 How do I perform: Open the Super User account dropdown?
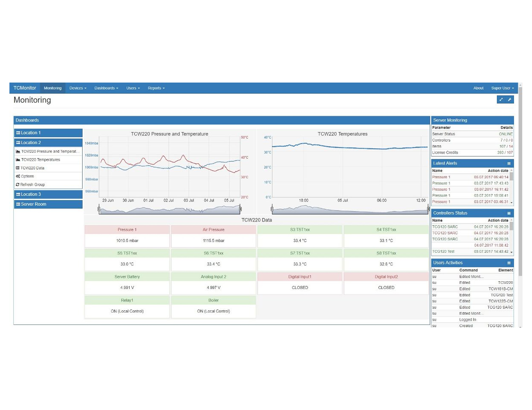coord(502,88)
